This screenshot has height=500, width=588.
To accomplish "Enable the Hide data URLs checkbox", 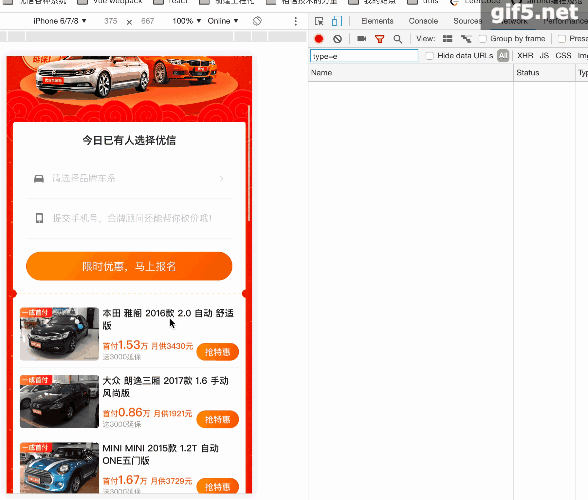I will point(430,56).
